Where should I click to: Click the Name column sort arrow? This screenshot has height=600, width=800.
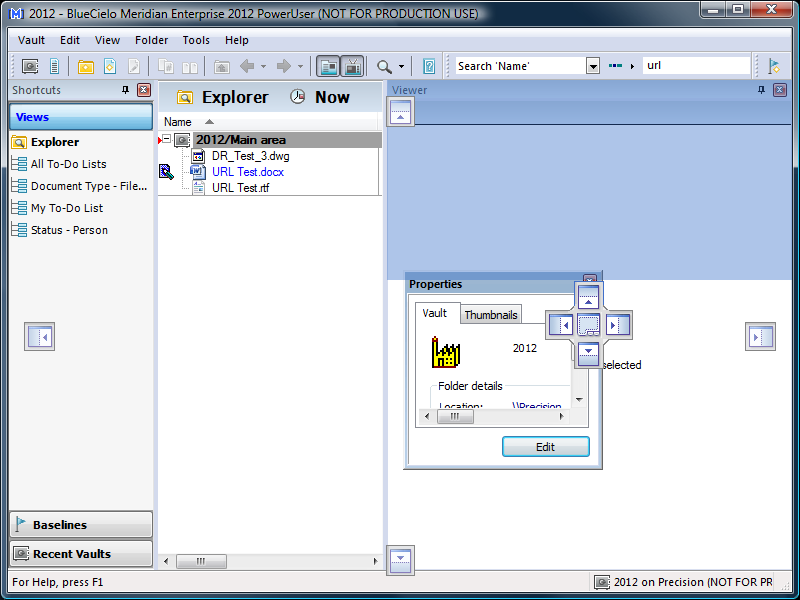tap(209, 122)
